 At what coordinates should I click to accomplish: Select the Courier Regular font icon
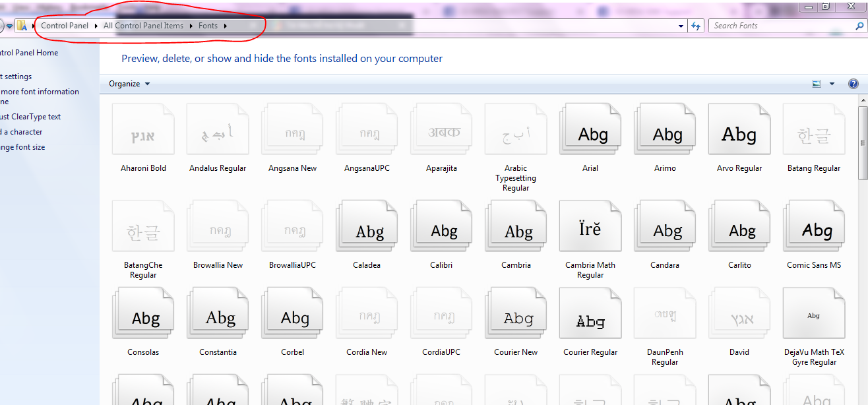pos(590,314)
